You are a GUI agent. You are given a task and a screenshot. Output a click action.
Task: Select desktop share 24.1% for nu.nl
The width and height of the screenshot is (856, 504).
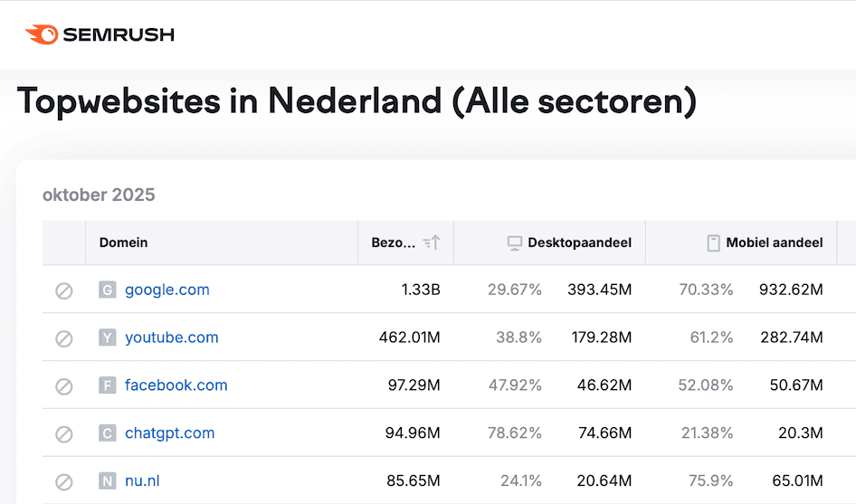(521, 480)
